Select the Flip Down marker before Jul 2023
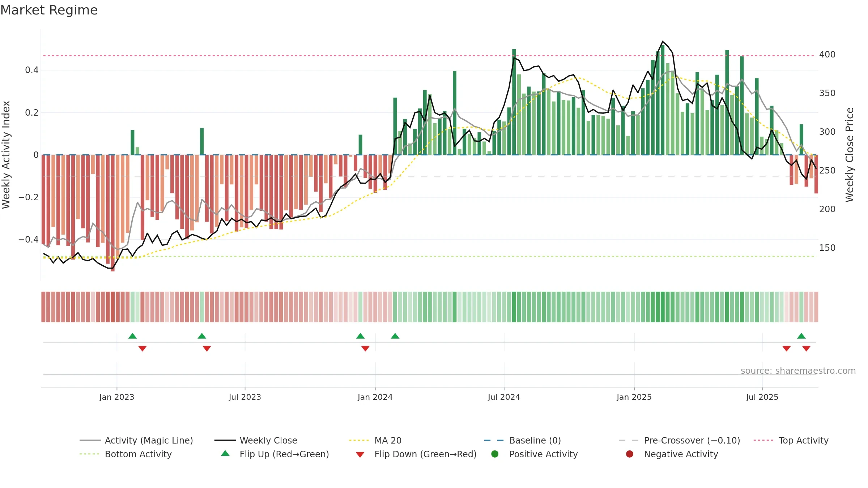The height and width of the screenshot is (488, 868). (207, 348)
